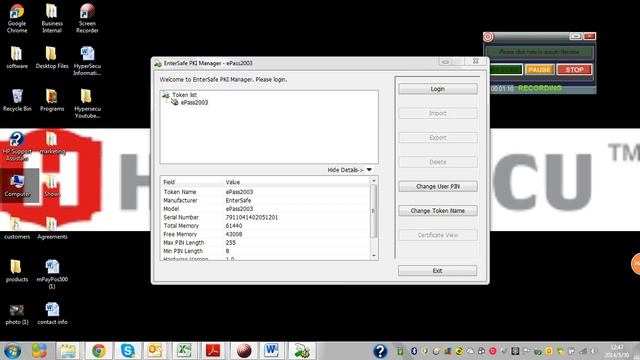Open the Programs folder icon

[52, 100]
